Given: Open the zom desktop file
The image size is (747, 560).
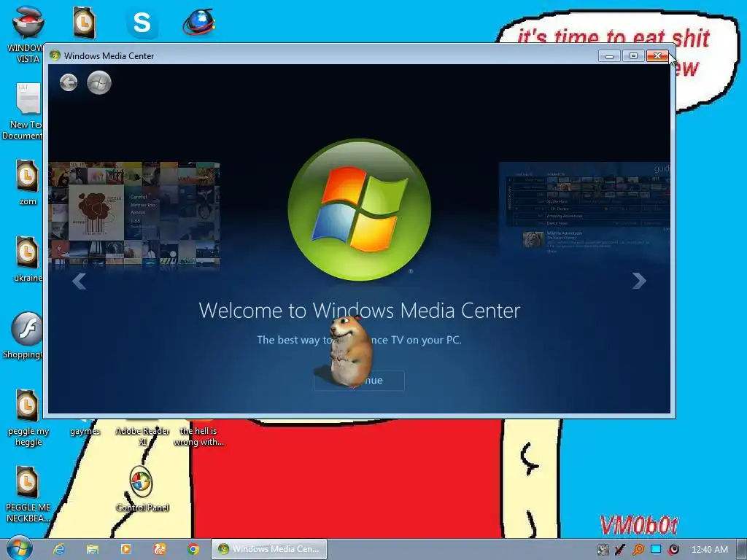Looking at the screenshot, I should 27,182.
